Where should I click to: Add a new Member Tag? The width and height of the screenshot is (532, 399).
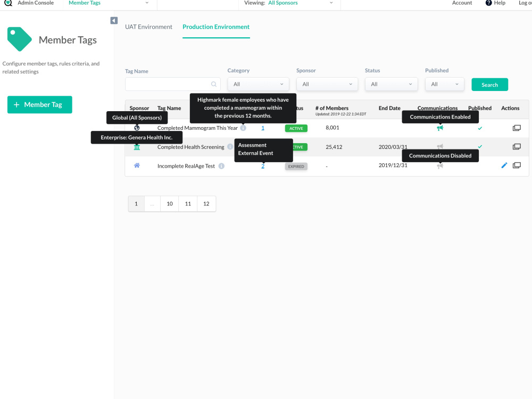[x=40, y=104]
